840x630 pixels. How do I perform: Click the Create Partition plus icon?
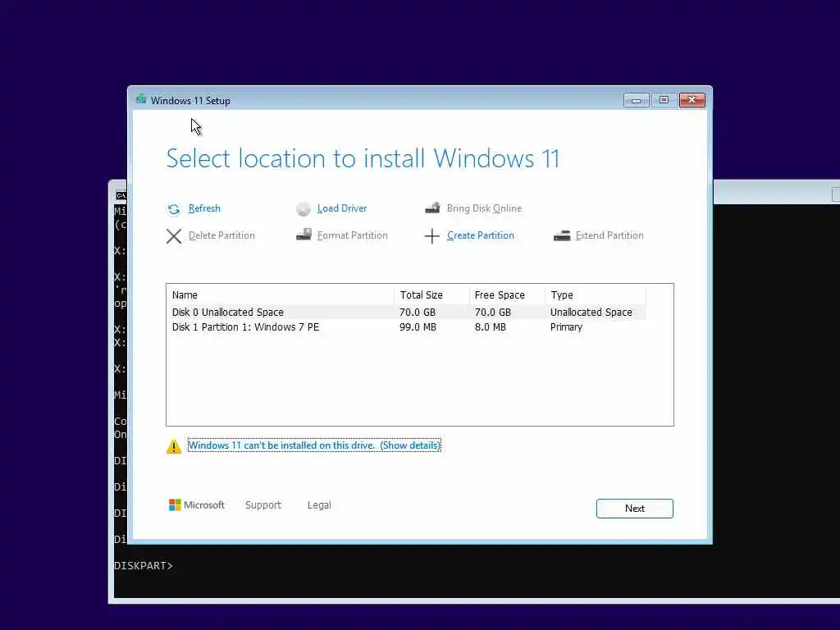431,236
